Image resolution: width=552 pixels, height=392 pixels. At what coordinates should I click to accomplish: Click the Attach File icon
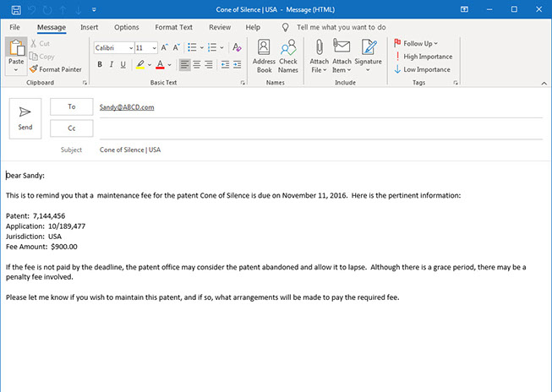319,56
